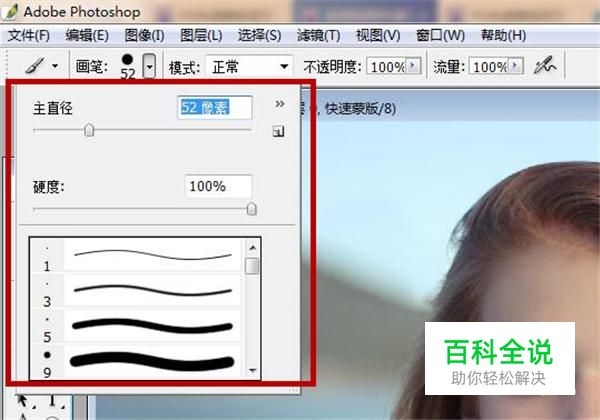
Task: Click the create new brush preset icon
Action: 278,132
